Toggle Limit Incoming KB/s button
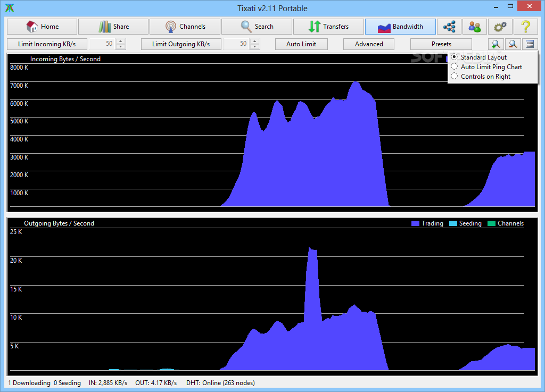 (x=47, y=44)
